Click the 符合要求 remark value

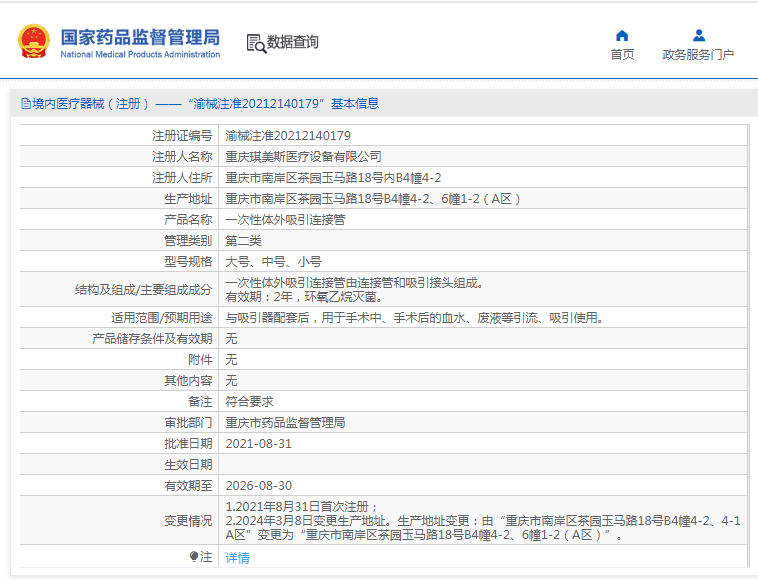pos(249,402)
